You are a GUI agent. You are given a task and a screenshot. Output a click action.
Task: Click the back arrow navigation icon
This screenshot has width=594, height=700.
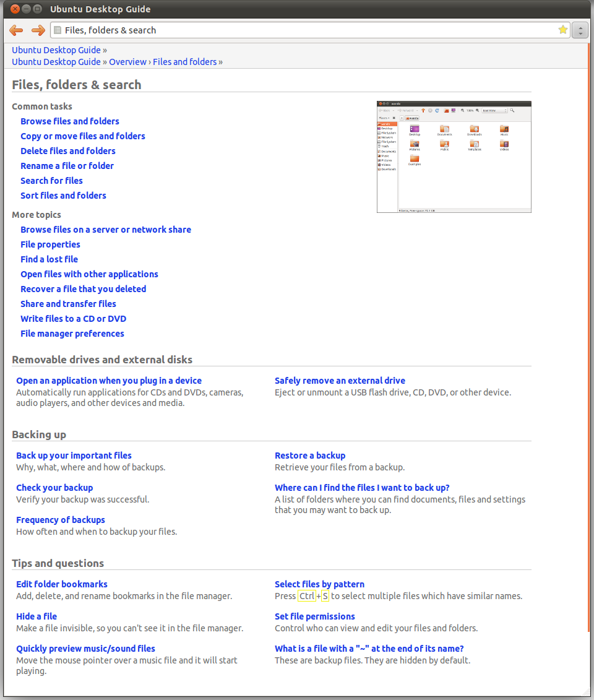coord(16,30)
